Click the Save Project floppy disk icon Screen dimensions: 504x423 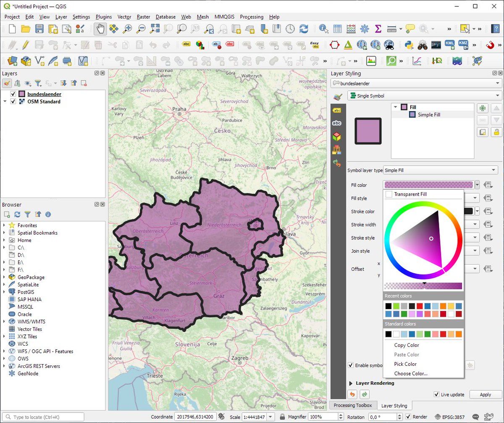point(39,29)
